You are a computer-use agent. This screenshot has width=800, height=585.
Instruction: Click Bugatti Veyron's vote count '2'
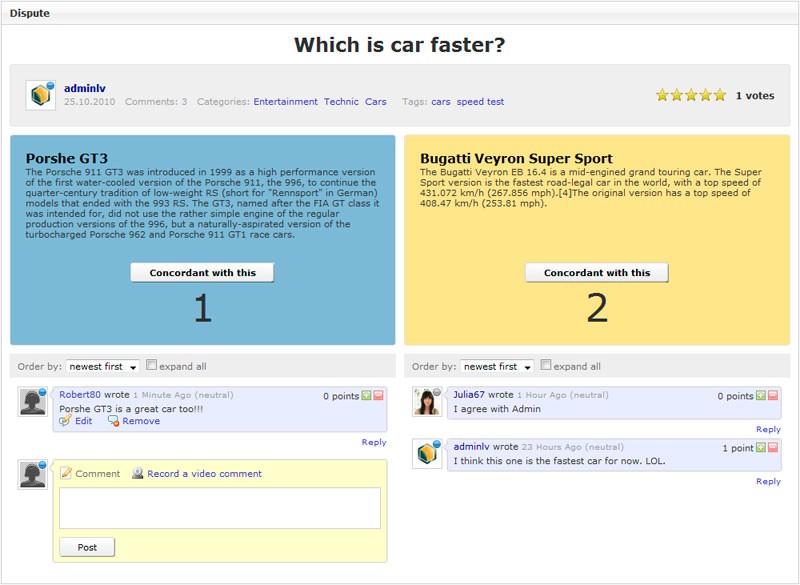597,308
